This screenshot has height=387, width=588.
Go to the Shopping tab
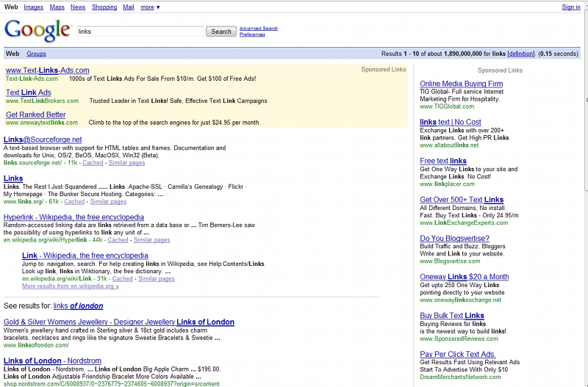[x=104, y=7]
